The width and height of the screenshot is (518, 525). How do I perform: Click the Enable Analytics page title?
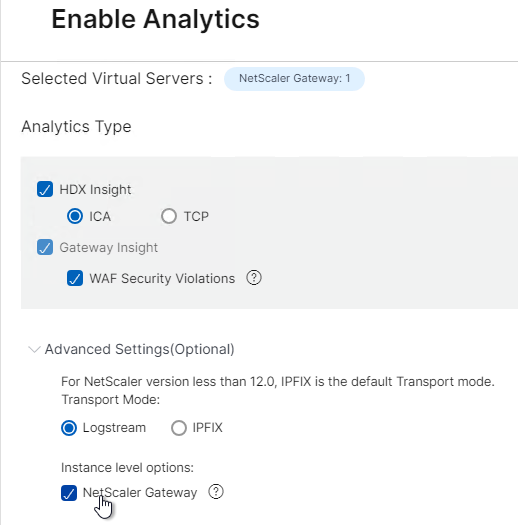(x=156, y=19)
